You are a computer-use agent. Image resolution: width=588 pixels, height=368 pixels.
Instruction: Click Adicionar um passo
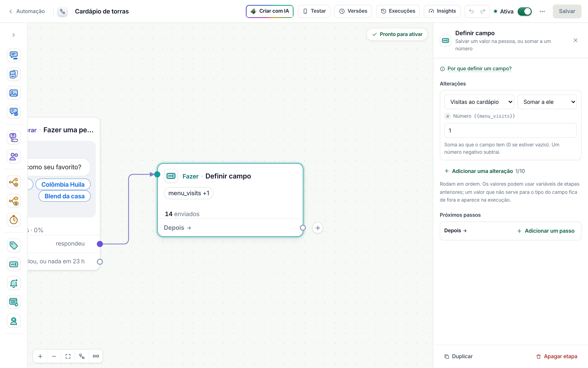[546, 231]
